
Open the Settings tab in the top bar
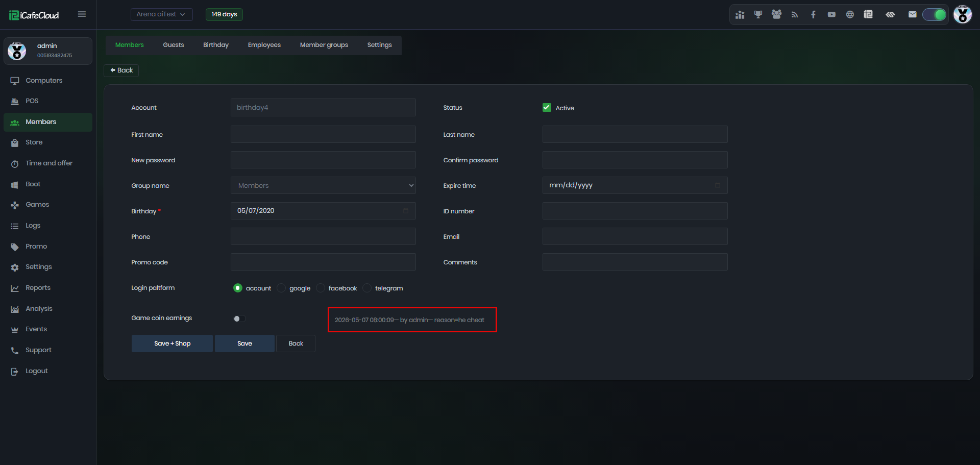380,45
